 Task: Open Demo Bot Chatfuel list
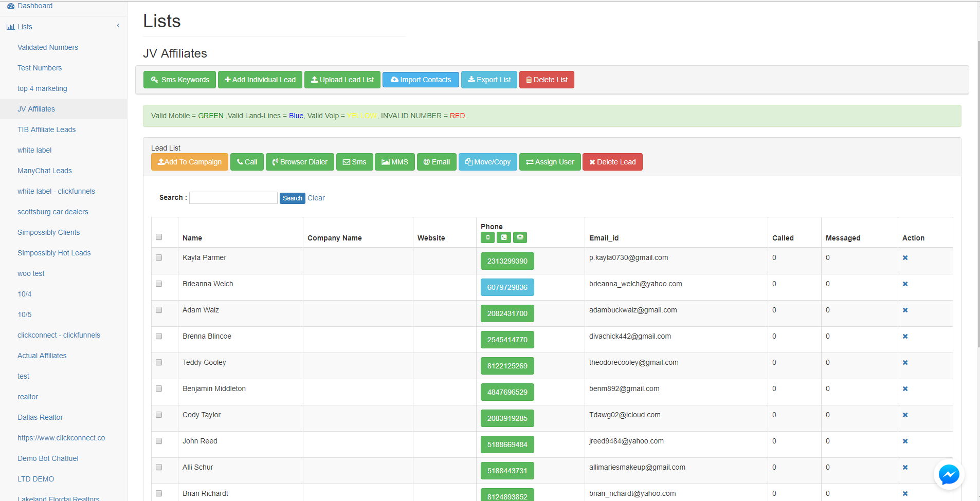pyautogui.click(x=48, y=458)
